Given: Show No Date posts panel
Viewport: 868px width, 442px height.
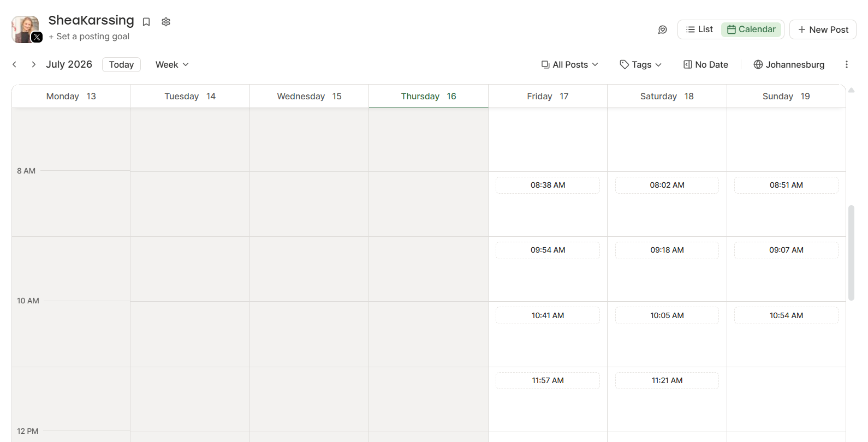Looking at the screenshot, I should tap(706, 64).
